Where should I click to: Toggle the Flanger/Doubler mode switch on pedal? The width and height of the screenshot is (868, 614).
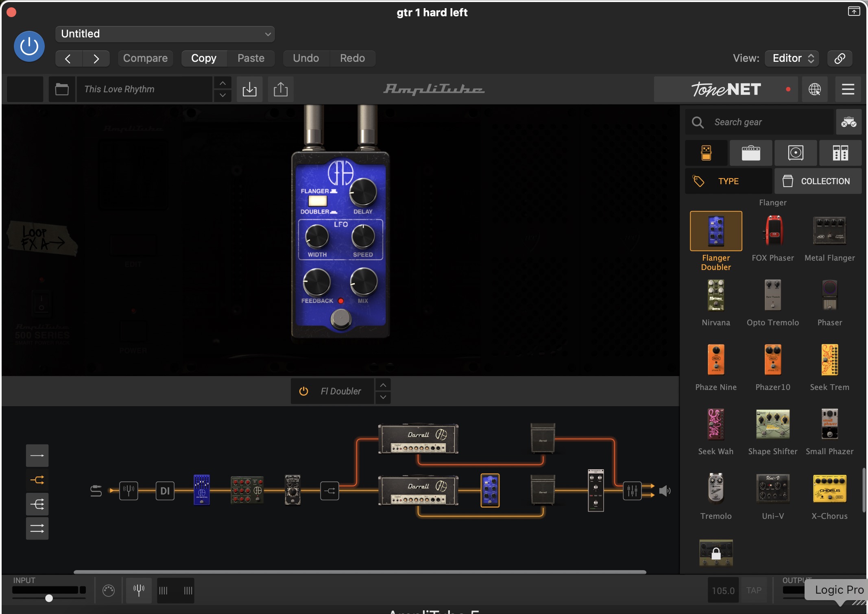(318, 201)
